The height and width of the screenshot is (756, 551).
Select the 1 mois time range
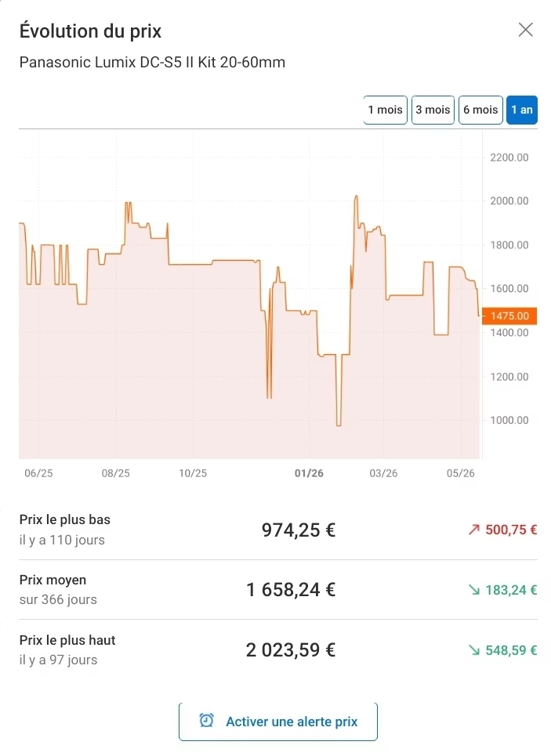[x=385, y=110]
